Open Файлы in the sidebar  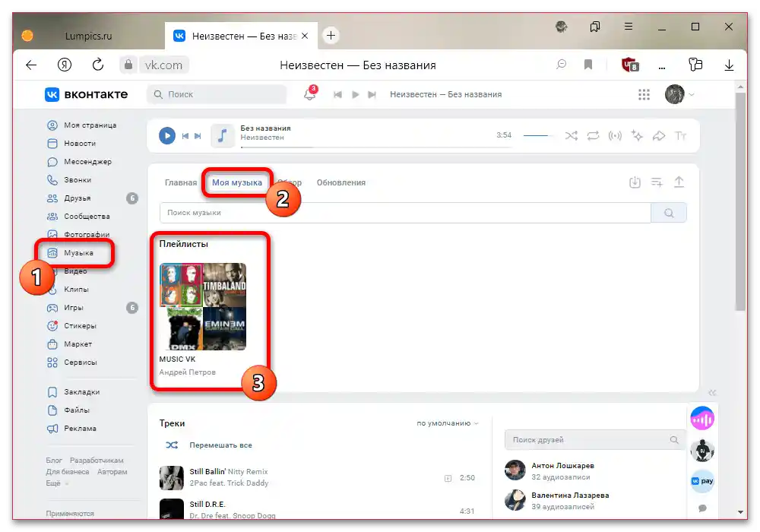point(68,410)
